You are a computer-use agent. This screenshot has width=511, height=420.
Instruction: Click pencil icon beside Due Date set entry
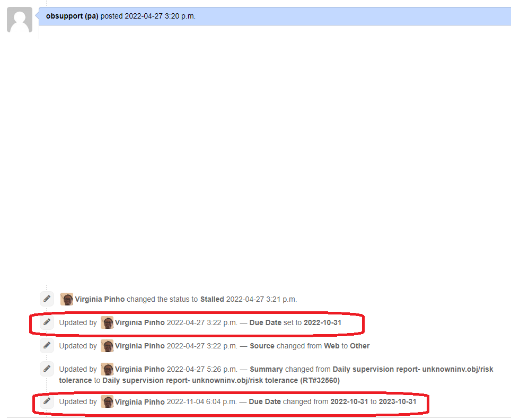coord(47,322)
